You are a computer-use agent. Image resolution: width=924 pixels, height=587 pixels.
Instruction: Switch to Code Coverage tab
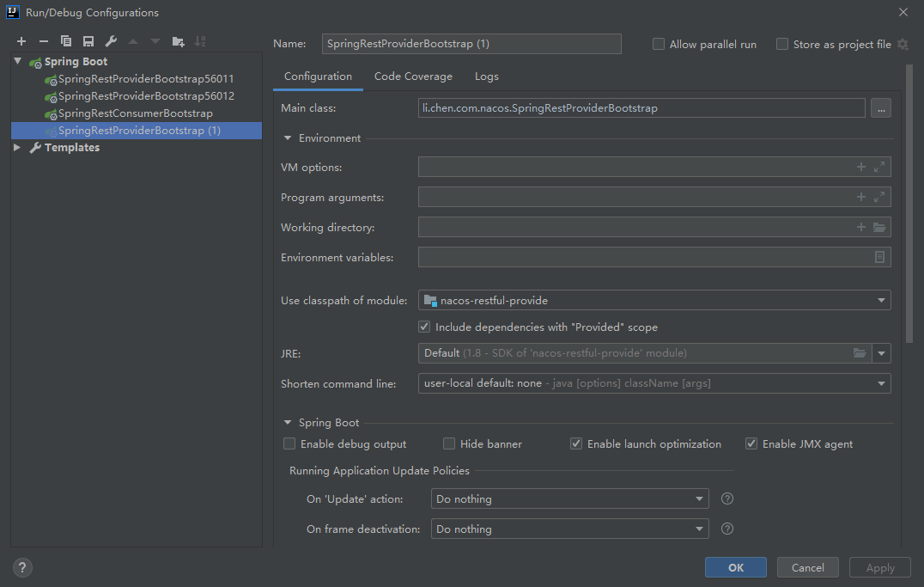coord(413,76)
